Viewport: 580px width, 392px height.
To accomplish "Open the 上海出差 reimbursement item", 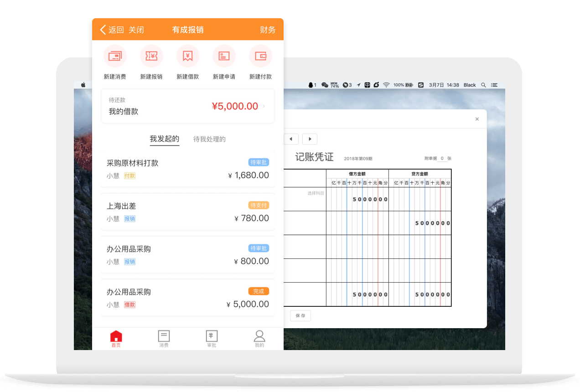I will pos(188,212).
